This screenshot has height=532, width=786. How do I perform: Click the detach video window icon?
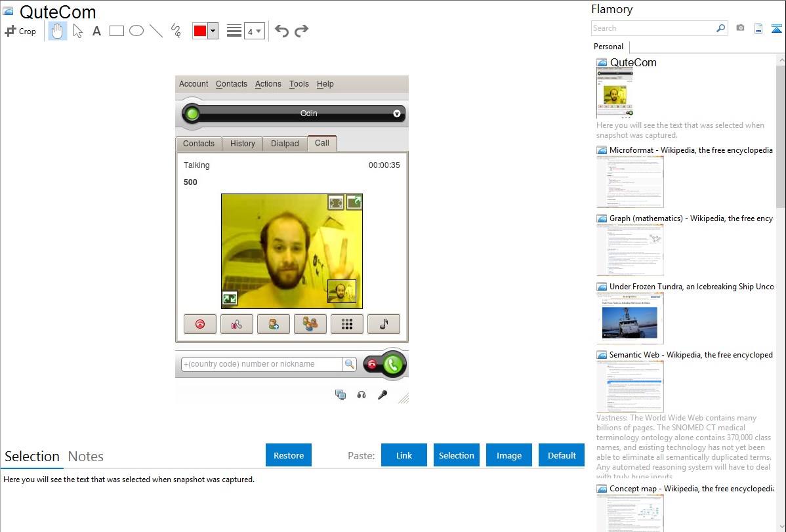354,202
